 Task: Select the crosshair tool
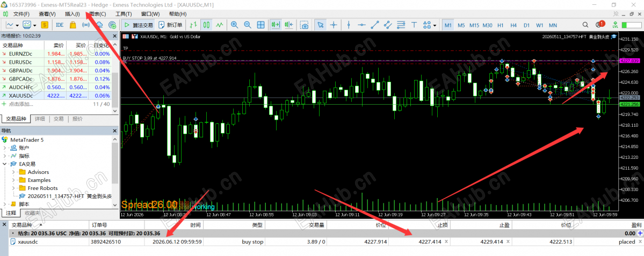click(334, 25)
